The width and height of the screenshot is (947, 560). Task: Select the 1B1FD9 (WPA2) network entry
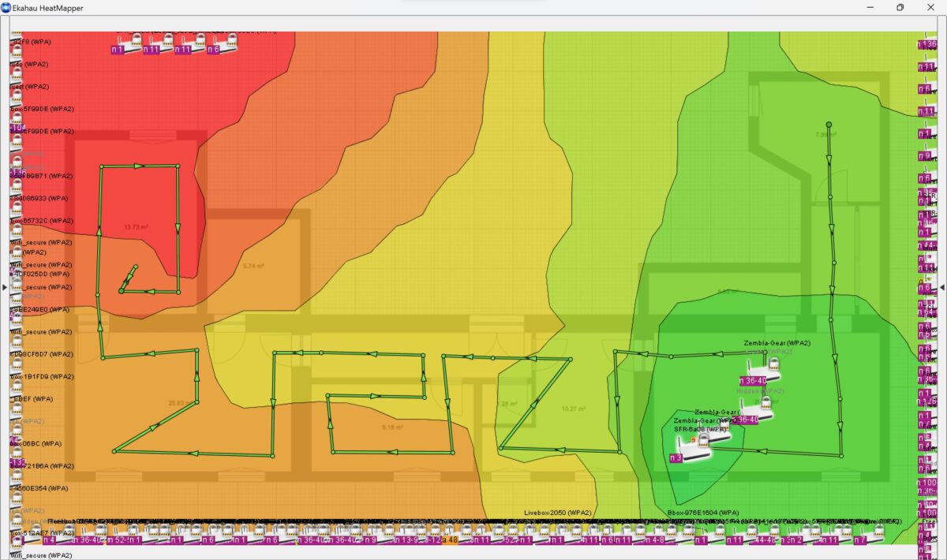point(41,376)
